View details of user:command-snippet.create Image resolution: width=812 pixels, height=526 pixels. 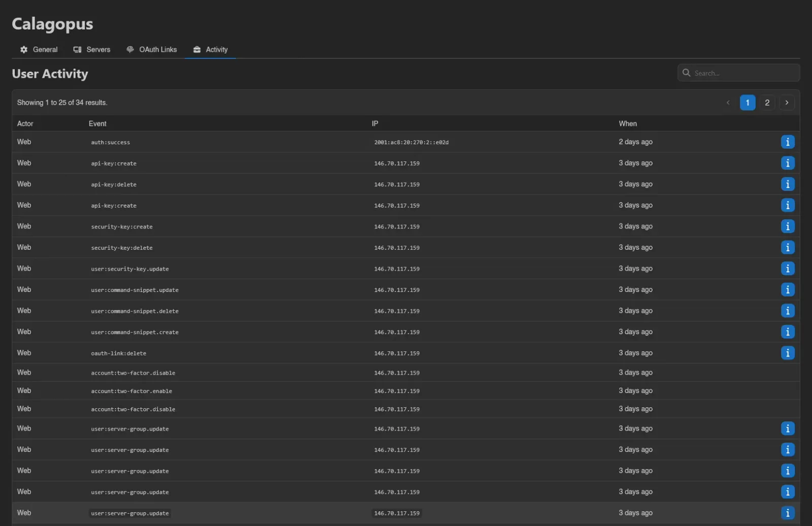(x=788, y=332)
